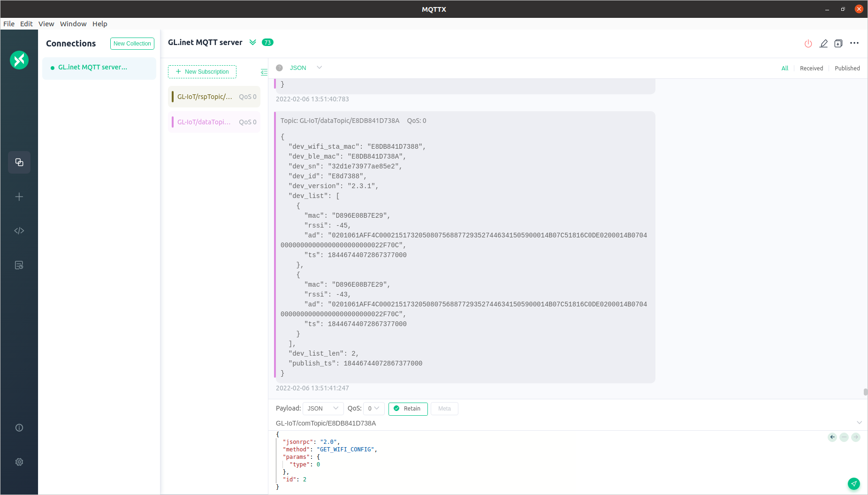Click the "dev_version": "2.3.1" line
This screenshot has width=868, height=495.
click(x=333, y=186)
